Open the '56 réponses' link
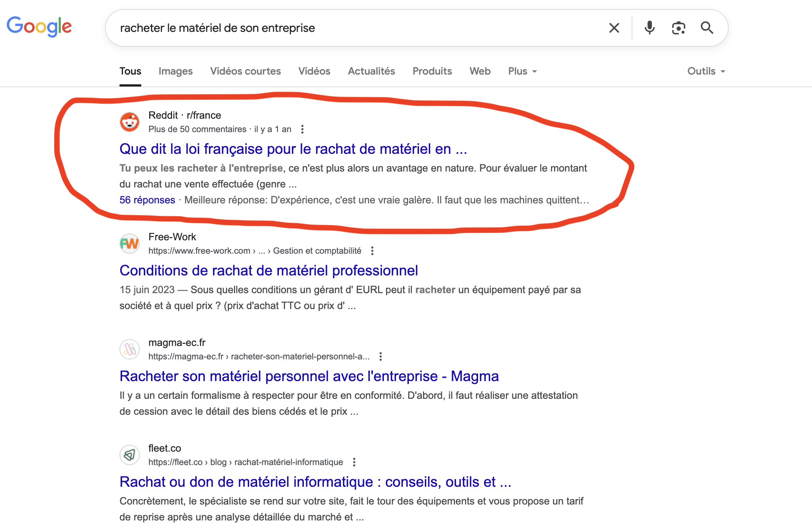 [147, 199]
